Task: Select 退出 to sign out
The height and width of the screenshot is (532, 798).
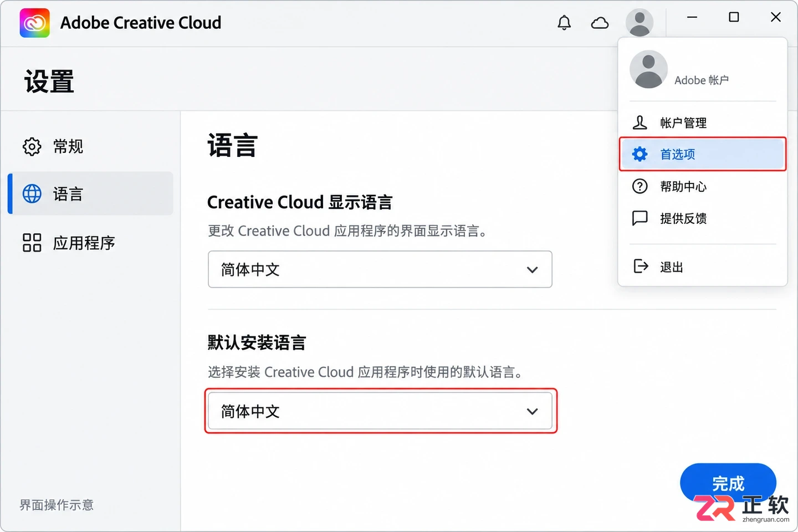Action: pyautogui.click(x=703, y=267)
